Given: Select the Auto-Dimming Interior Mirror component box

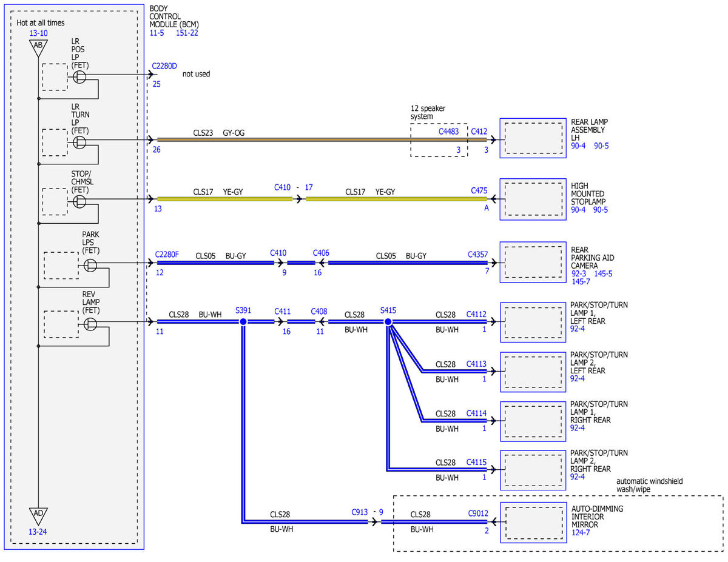Looking at the screenshot, I should (533, 521).
